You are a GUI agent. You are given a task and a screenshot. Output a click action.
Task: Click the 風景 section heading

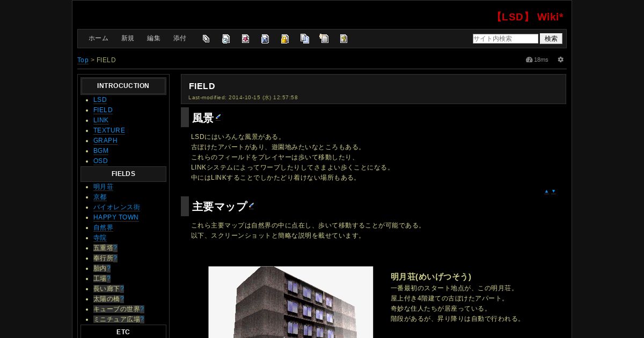(203, 118)
